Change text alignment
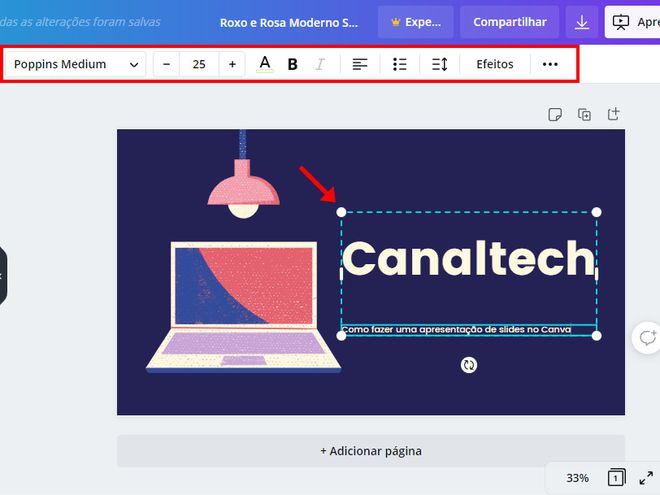The width and height of the screenshot is (660, 495). click(x=360, y=64)
